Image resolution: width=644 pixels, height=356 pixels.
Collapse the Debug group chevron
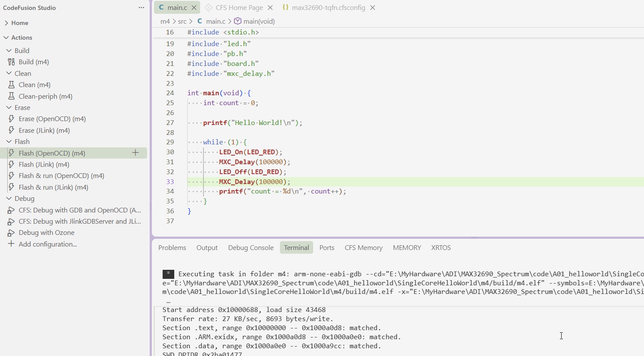9,199
